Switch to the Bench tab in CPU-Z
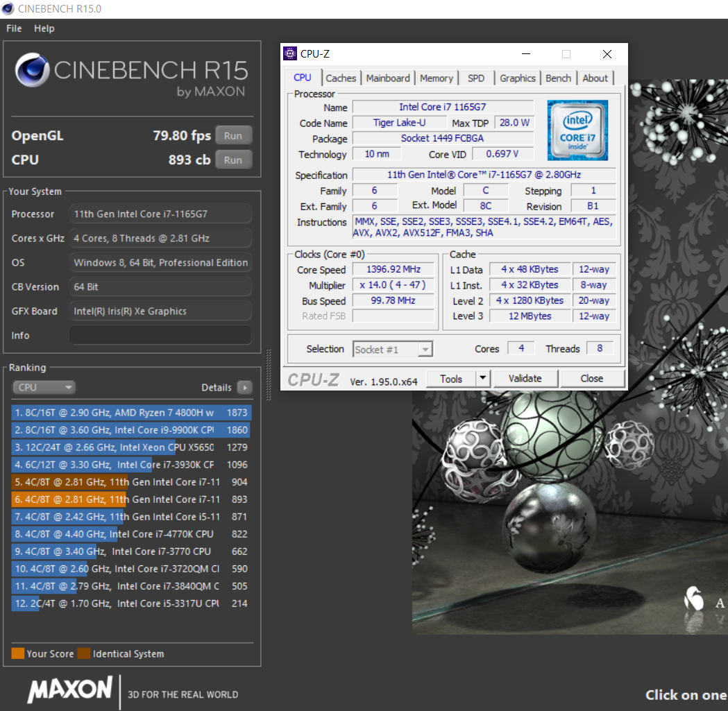 558,78
